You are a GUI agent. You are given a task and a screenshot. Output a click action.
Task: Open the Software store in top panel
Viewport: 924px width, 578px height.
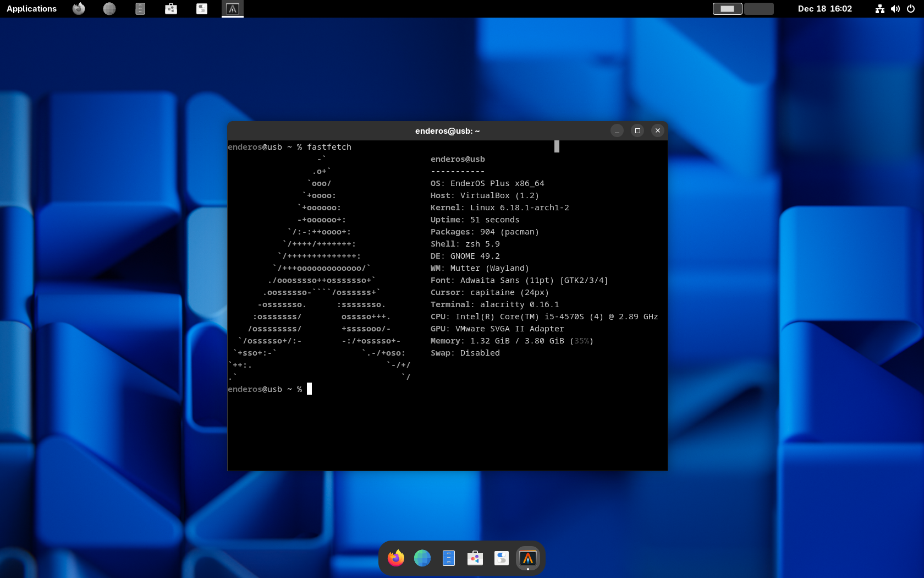(x=171, y=9)
